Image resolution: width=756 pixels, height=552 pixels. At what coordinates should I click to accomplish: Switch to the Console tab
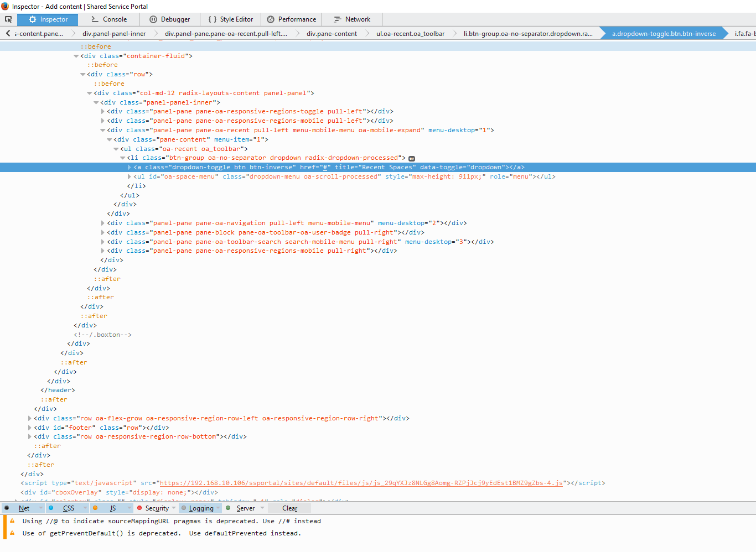point(109,19)
